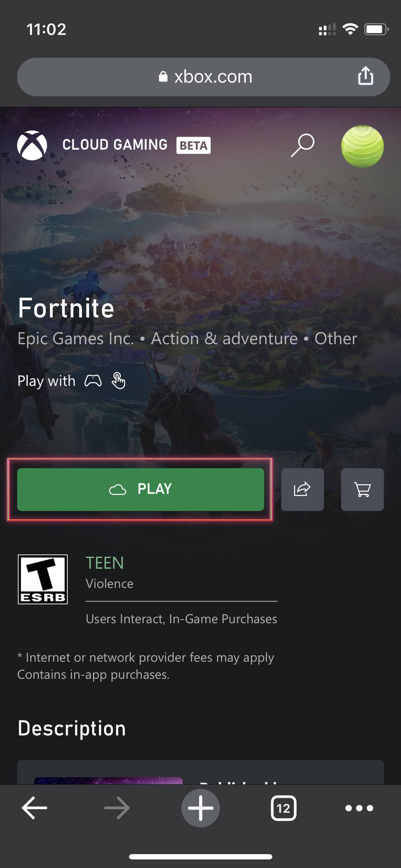Share Fortnite using the share button
The width and height of the screenshot is (401, 868).
click(302, 490)
